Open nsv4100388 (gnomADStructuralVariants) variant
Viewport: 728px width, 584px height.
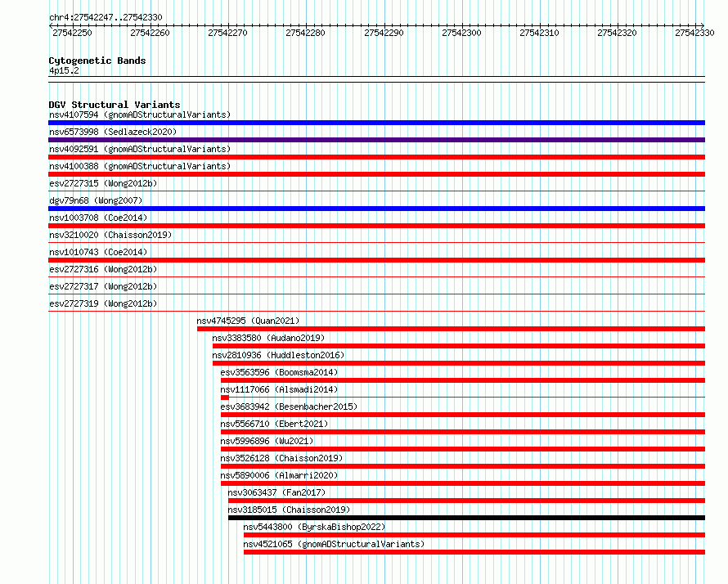coord(140,166)
